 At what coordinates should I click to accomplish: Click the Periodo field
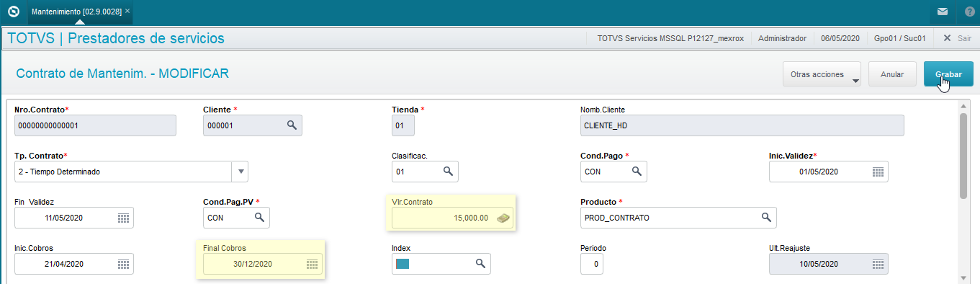click(592, 264)
